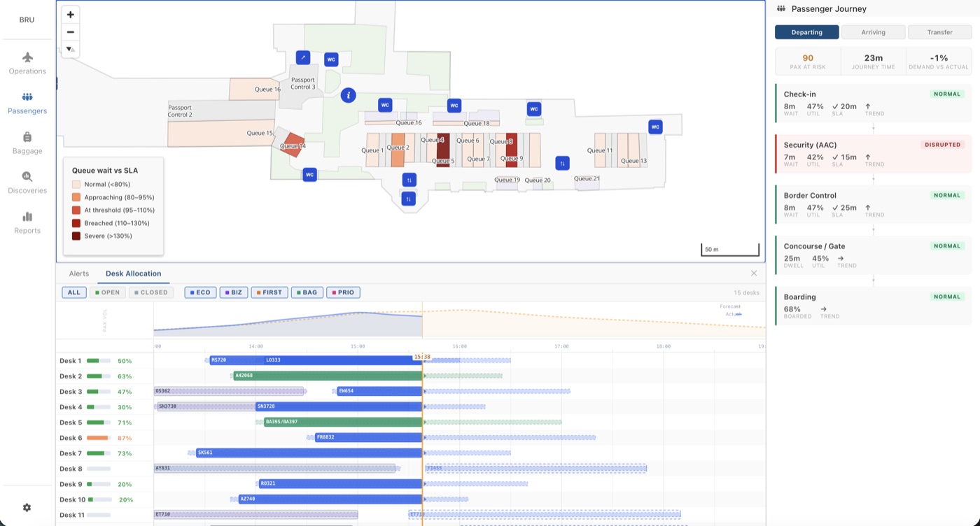The image size is (980, 526).
Task: Select the round information marker on the map
Action: (x=349, y=95)
